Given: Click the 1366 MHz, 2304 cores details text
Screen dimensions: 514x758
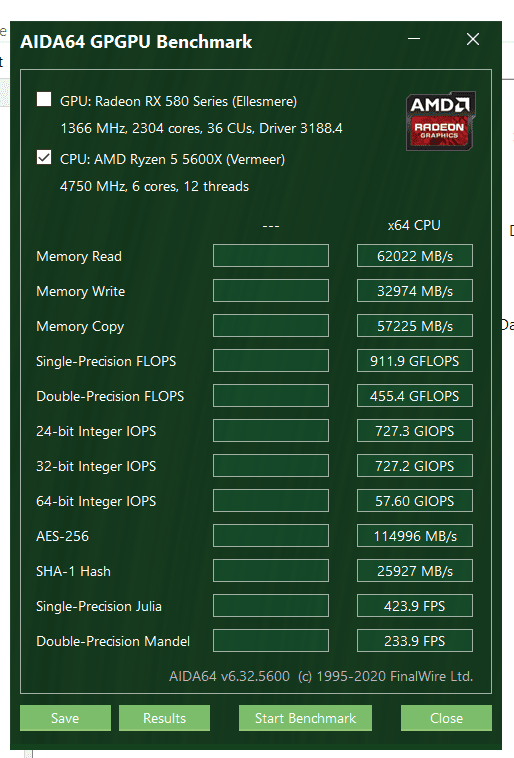Looking at the screenshot, I should click(x=201, y=129).
